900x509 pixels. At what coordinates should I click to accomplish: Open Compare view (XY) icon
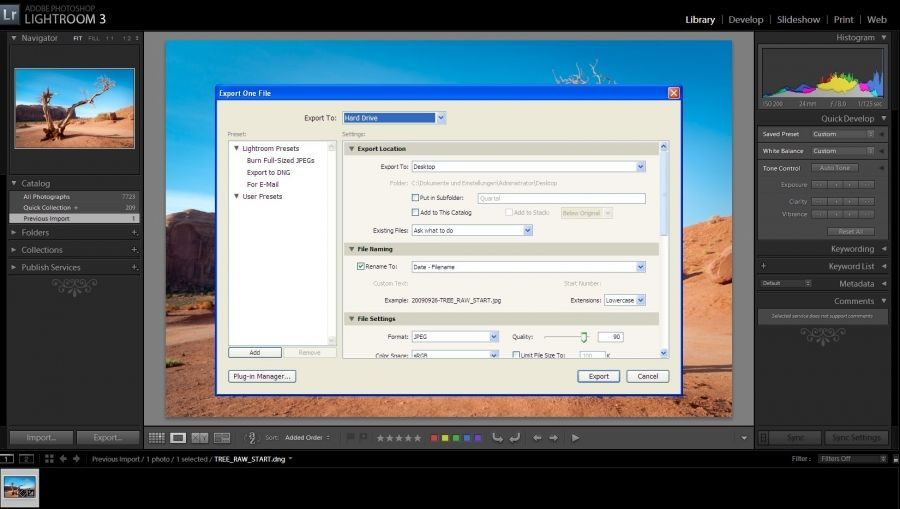200,438
